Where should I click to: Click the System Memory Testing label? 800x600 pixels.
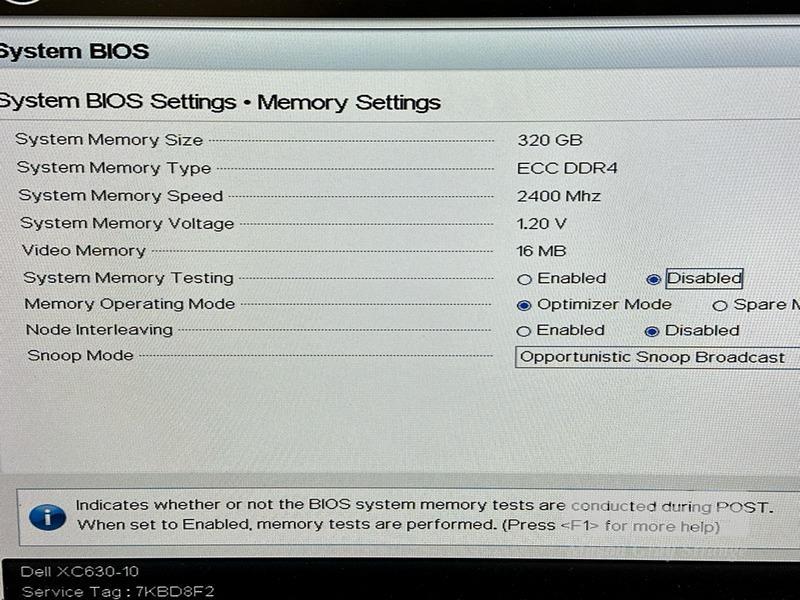click(x=128, y=278)
